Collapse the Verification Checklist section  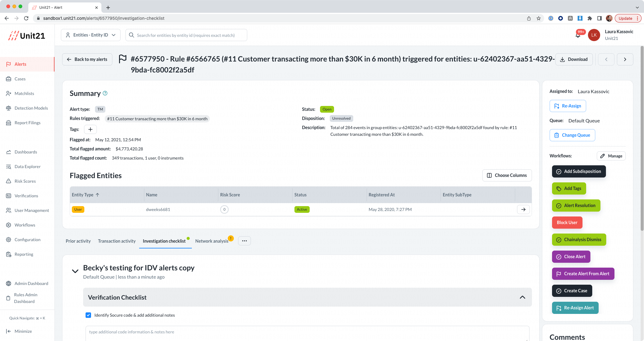coord(523,297)
